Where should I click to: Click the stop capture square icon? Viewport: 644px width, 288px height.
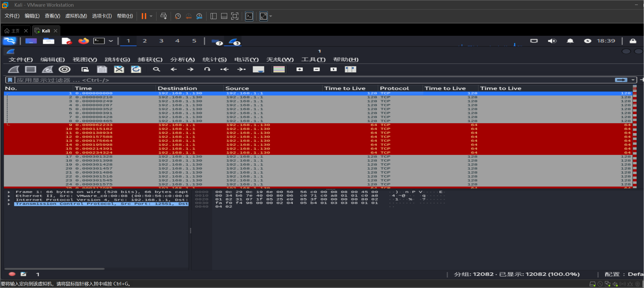(30, 69)
